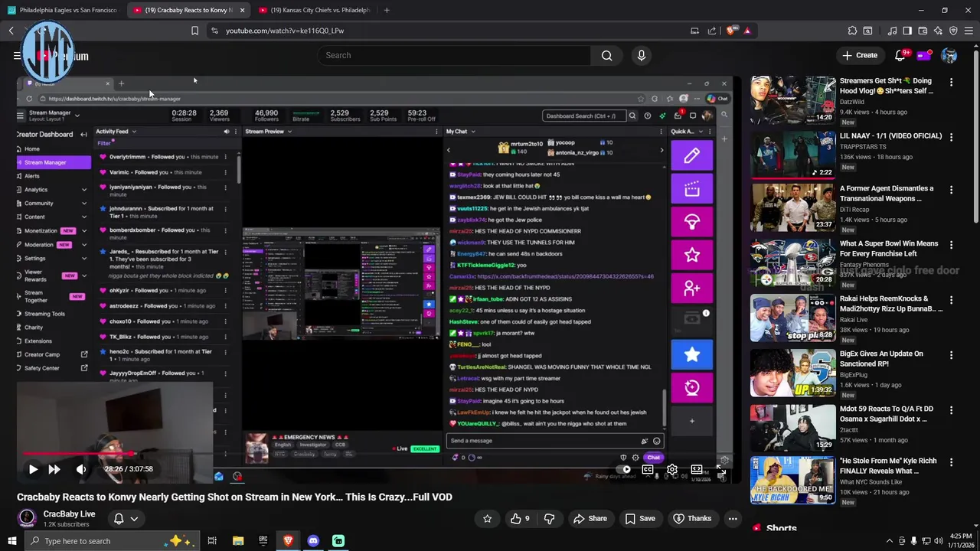Open more actions three-dot menu under video
Screen dimensions: 980x551
(733, 518)
